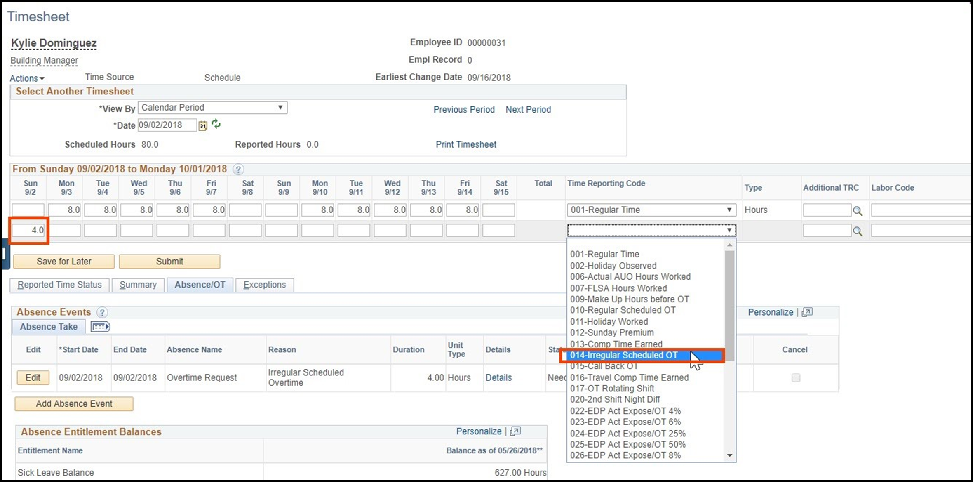Expand the Actions menu
980x495 pixels.
click(x=27, y=78)
